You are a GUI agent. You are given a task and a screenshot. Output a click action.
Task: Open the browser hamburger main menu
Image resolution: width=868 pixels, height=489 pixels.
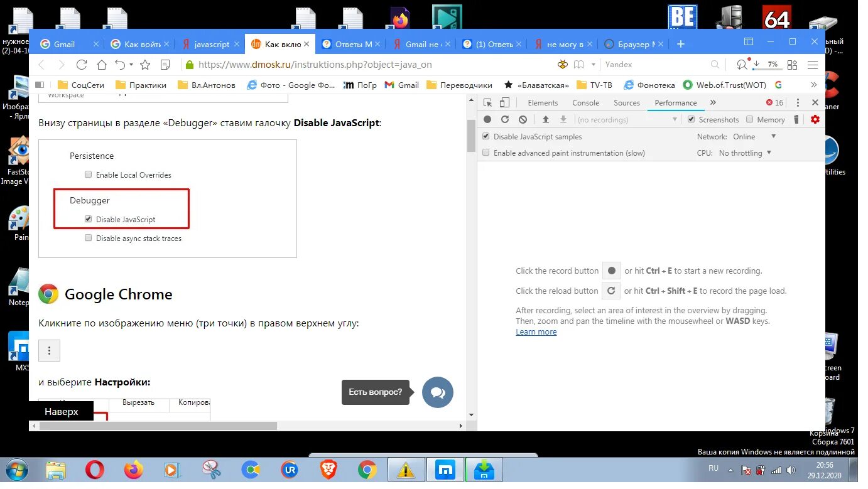click(x=813, y=65)
